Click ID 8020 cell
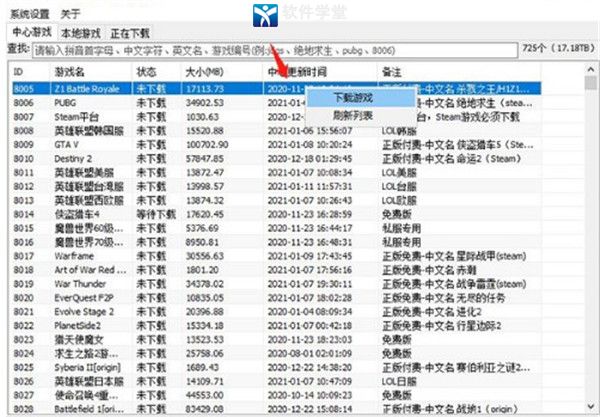Screen dimensions: 600x417 coord(24,298)
